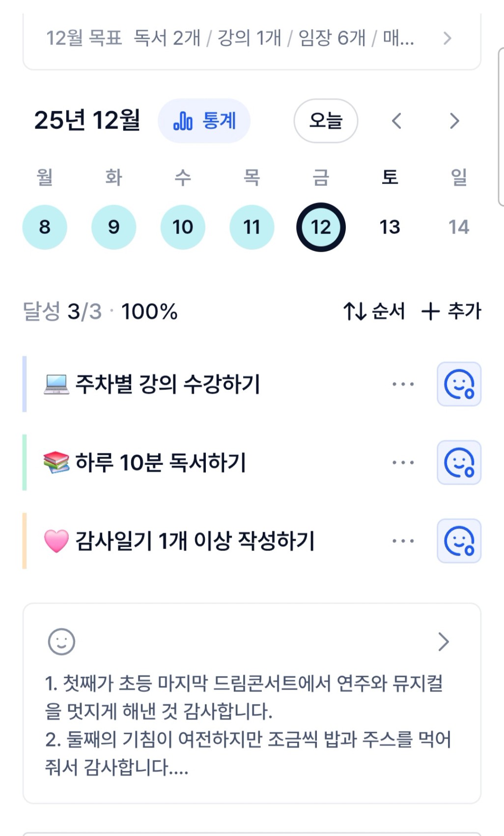Open more options for 감사일기 habit
Screen dimensions: 504x836
point(403,541)
